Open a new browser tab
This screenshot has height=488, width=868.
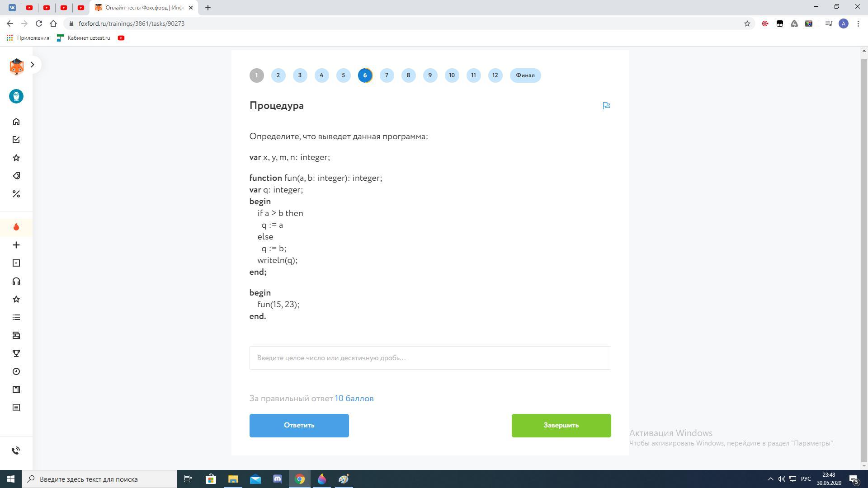click(208, 8)
